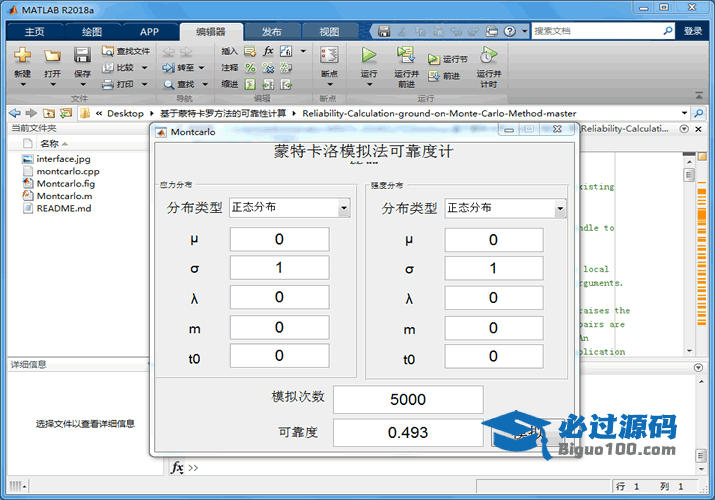
Task: Click the browse for folder icon
Action: (66, 113)
